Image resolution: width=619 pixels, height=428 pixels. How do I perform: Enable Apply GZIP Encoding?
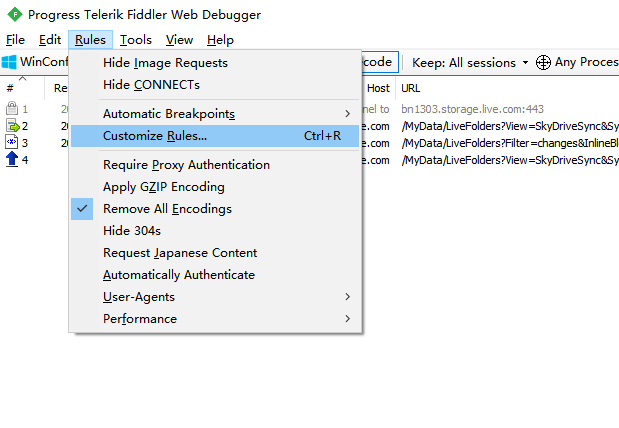(215, 186)
